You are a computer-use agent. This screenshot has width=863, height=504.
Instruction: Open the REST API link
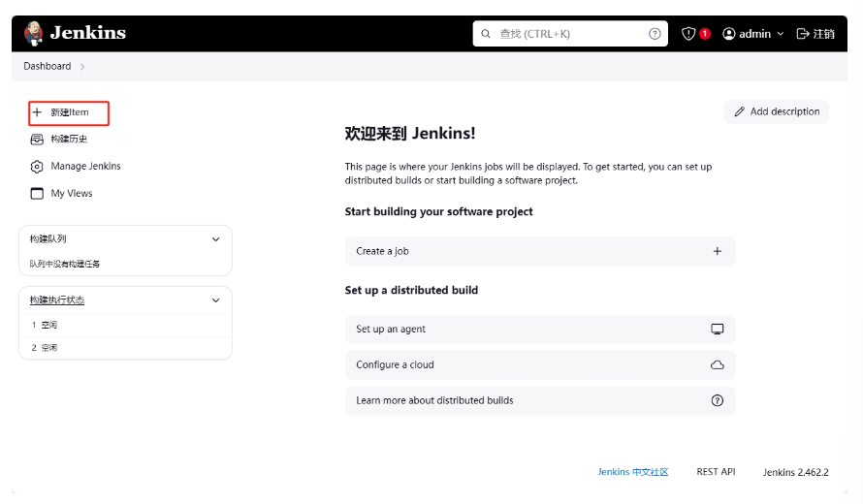coord(716,472)
